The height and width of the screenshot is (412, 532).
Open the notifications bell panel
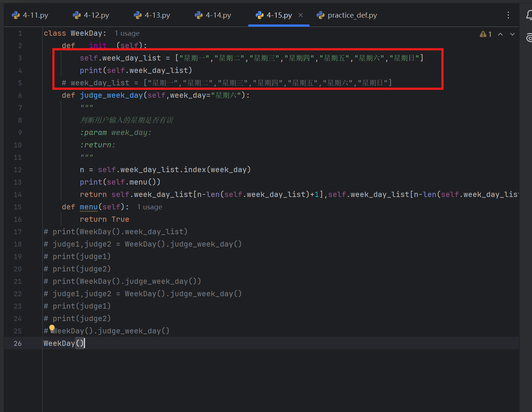pyautogui.click(x=529, y=15)
